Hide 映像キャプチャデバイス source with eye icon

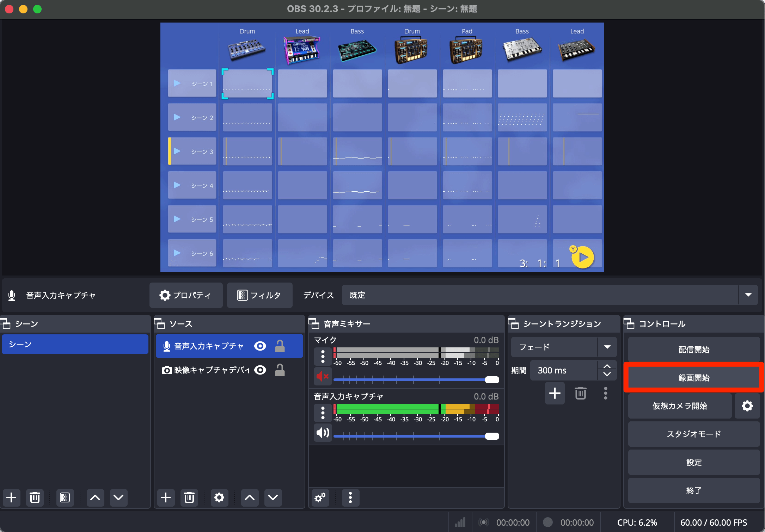pyautogui.click(x=260, y=370)
